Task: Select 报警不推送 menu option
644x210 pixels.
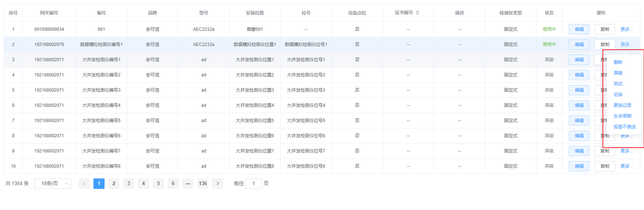Action: pyautogui.click(x=624, y=127)
